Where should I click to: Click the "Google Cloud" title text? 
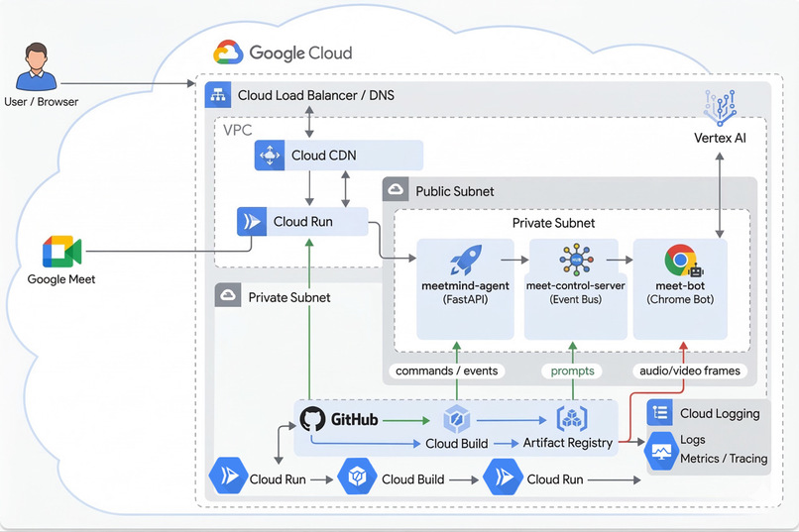click(x=300, y=53)
